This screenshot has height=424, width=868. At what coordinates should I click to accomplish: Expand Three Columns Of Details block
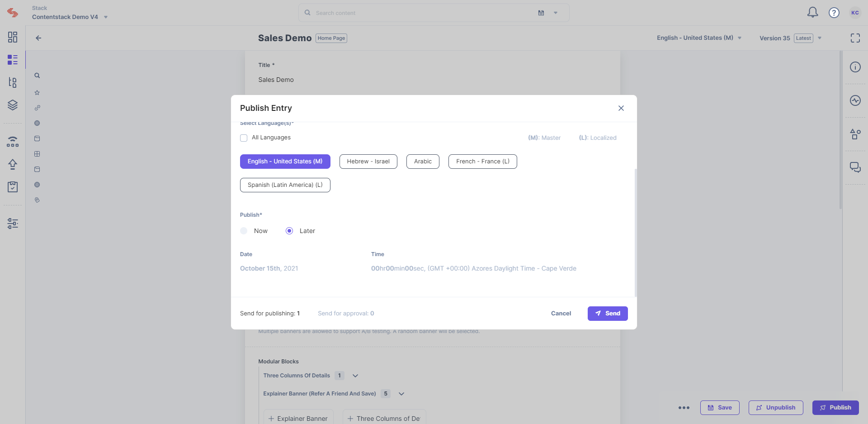point(355,376)
